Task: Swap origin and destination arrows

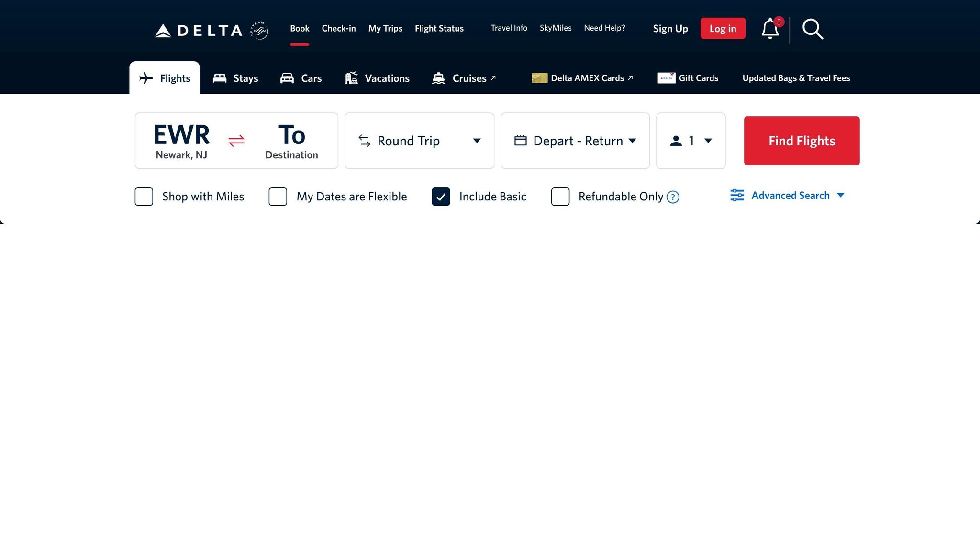Action: (236, 141)
